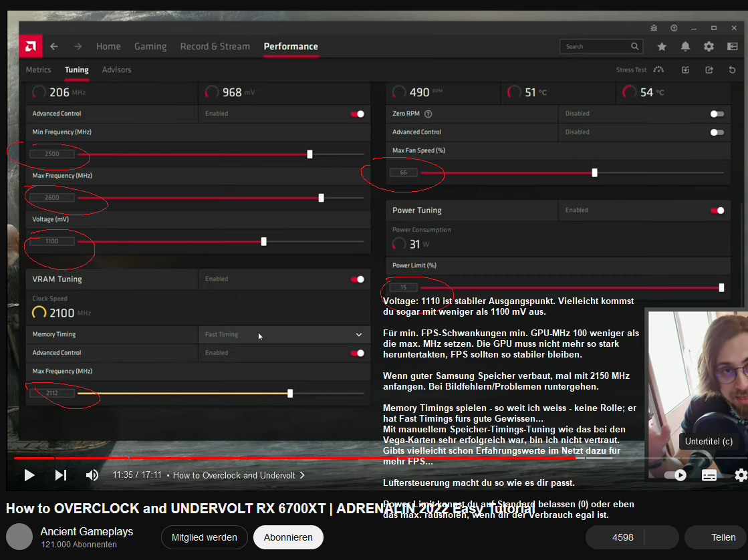Toggle VRAM Advanced Control switch
The width and height of the screenshot is (748, 560).
358,353
